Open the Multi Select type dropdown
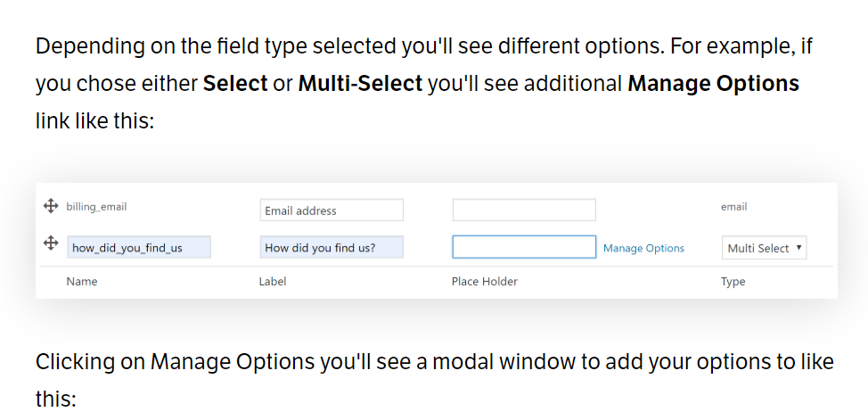The width and height of the screenshot is (868, 412). (764, 248)
